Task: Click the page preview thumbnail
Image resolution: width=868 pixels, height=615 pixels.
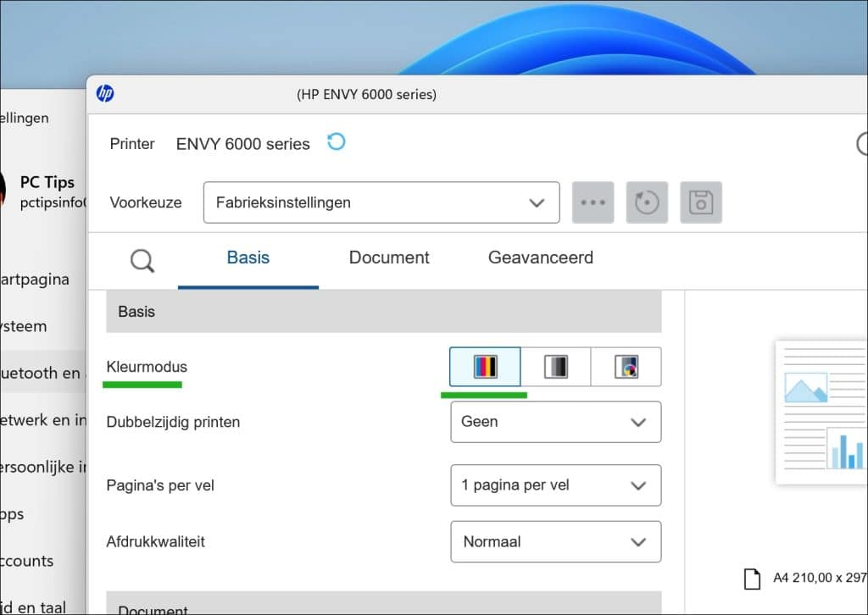Action: [x=821, y=413]
